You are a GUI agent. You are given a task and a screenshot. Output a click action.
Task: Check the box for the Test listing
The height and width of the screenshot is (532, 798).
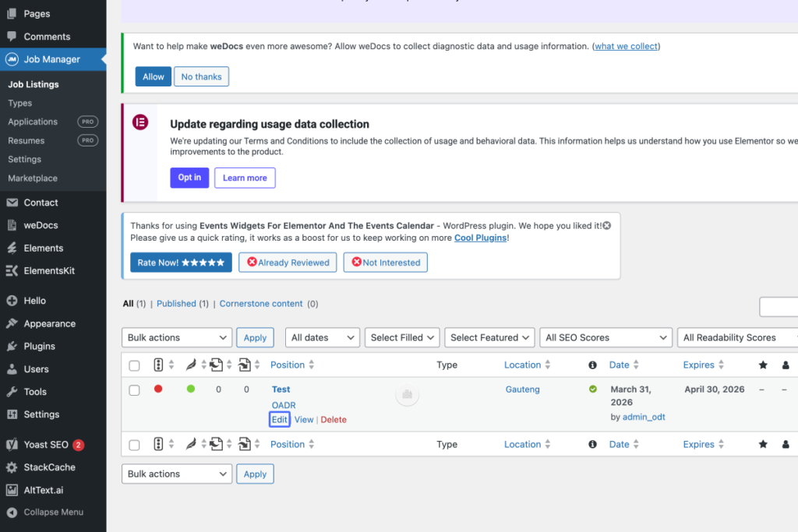point(134,390)
